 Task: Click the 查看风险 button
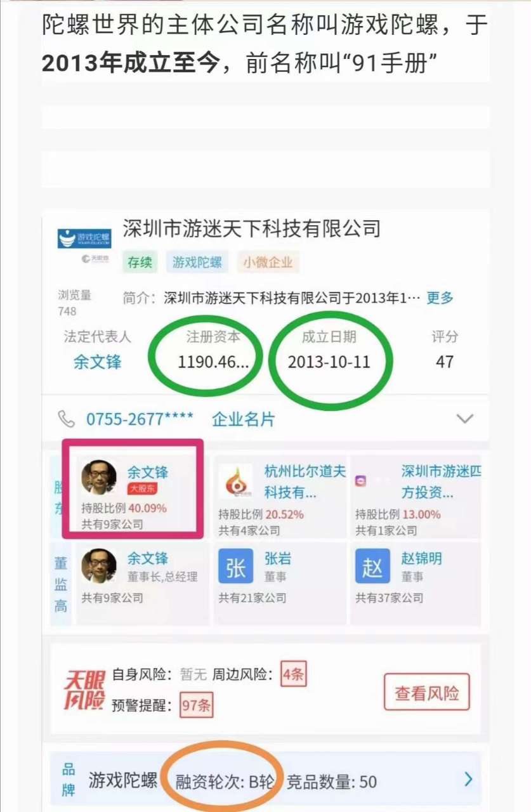pos(427,693)
